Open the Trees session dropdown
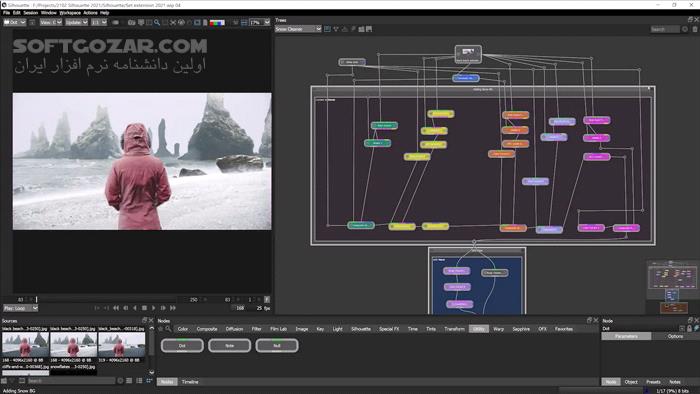 pos(298,29)
